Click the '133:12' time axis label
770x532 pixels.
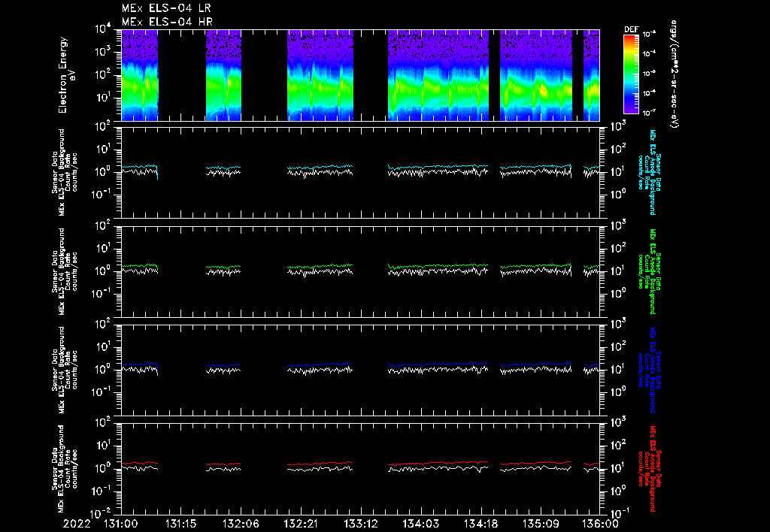[x=360, y=524]
